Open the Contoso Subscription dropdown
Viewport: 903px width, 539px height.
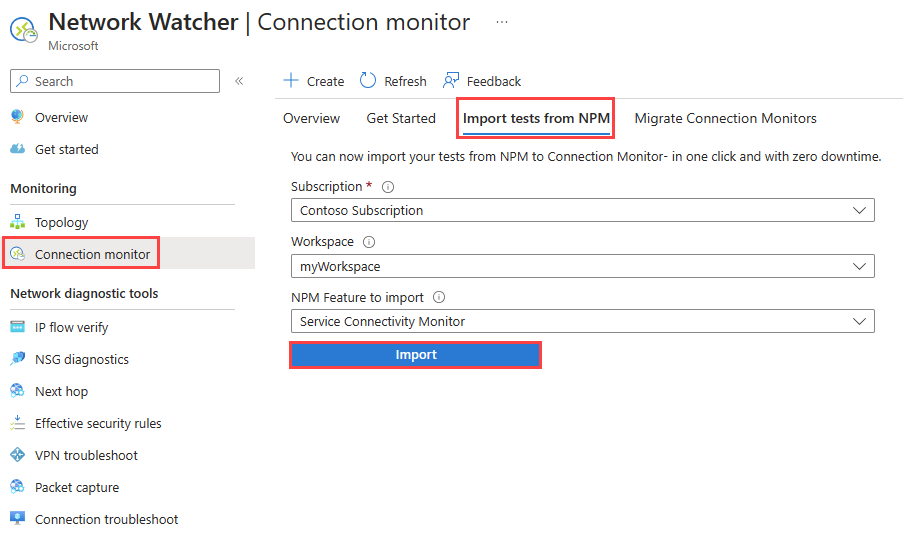coord(583,210)
